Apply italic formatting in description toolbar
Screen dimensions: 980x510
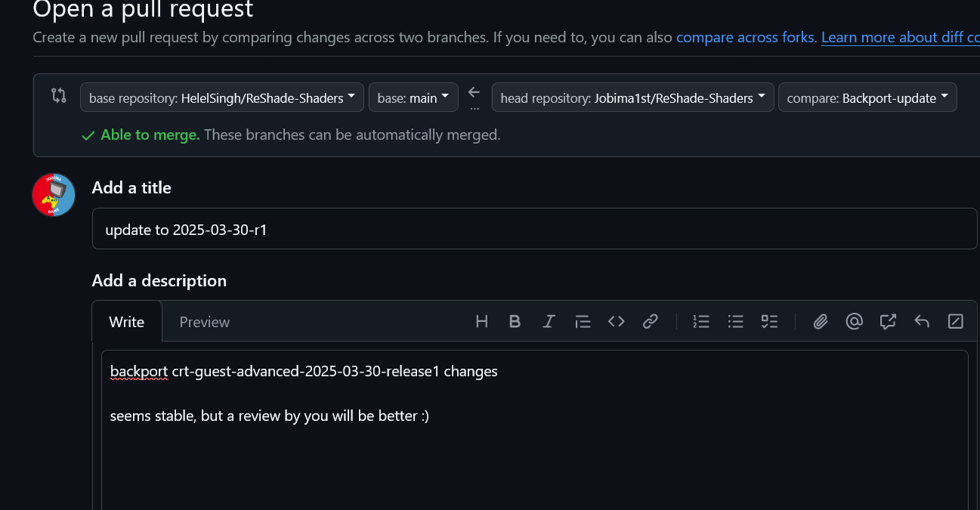tap(549, 322)
